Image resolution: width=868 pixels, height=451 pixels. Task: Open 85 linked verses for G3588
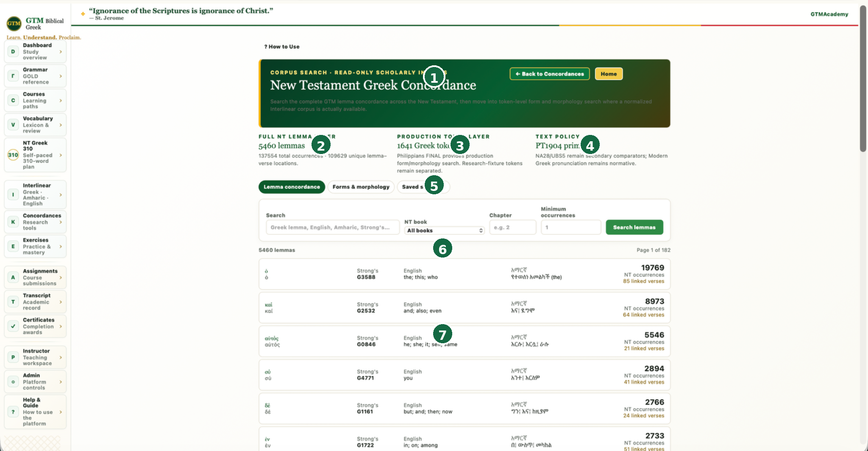click(x=643, y=281)
